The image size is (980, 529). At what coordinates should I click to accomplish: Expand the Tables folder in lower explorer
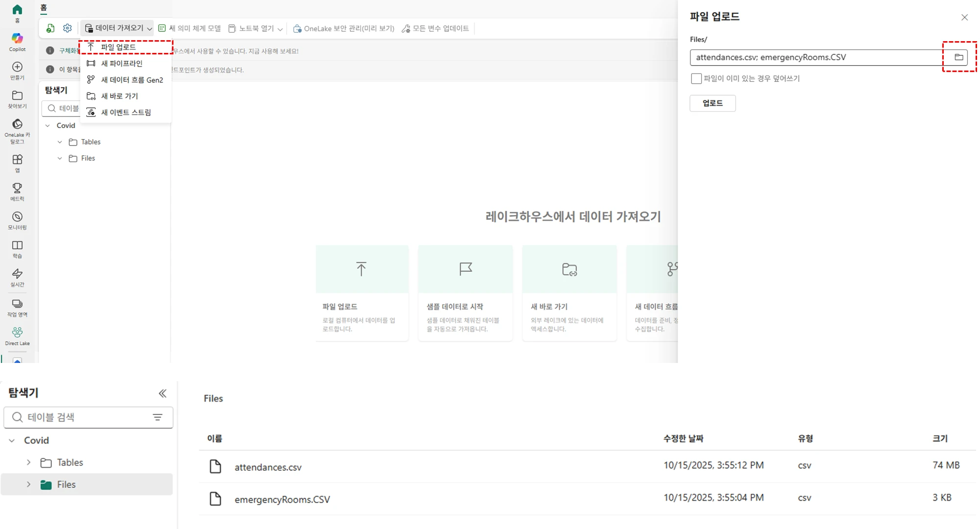click(x=28, y=462)
